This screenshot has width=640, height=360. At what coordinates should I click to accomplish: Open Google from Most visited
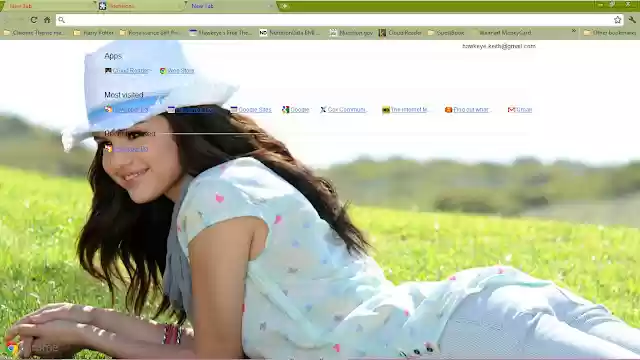296,110
